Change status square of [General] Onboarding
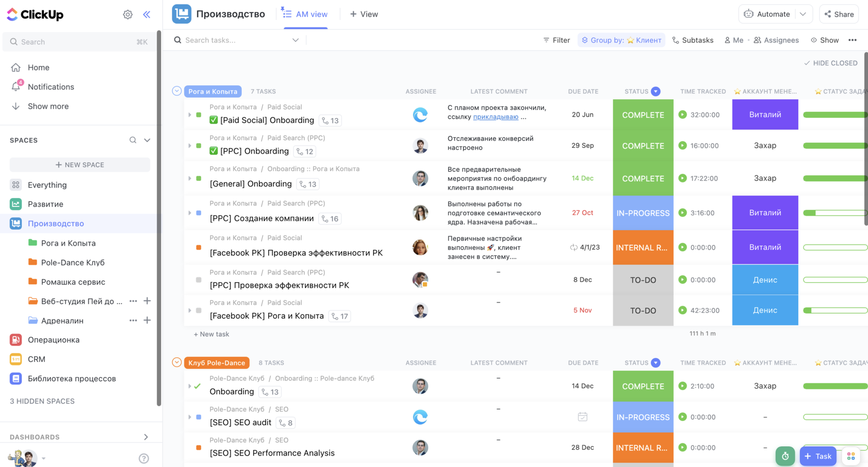This screenshot has height=467, width=868. coord(198,178)
